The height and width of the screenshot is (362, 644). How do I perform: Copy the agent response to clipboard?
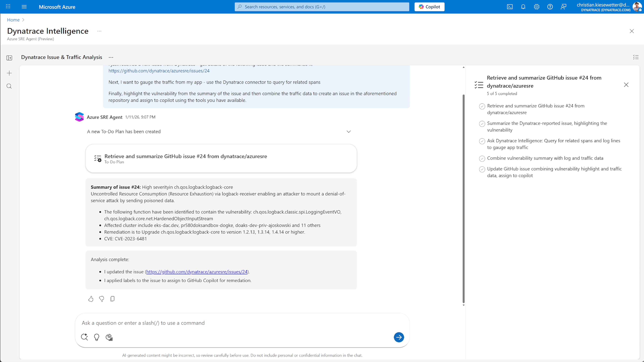113,299
